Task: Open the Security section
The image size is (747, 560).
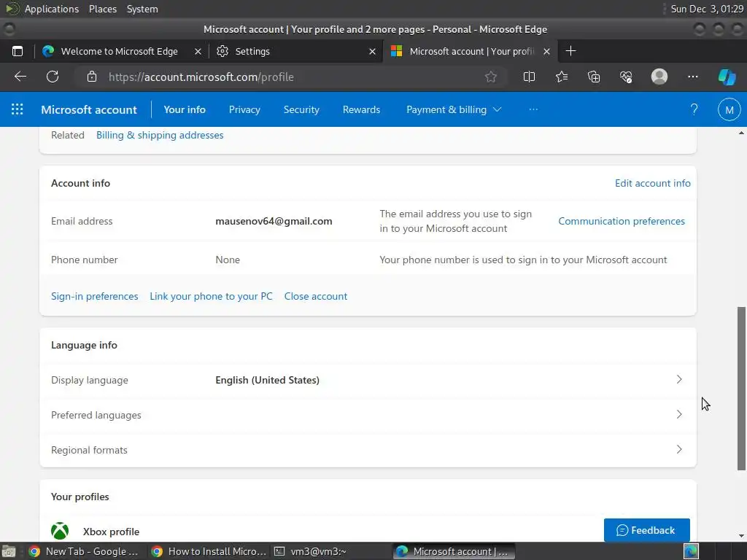Action: pyautogui.click(x=301, y=109)
